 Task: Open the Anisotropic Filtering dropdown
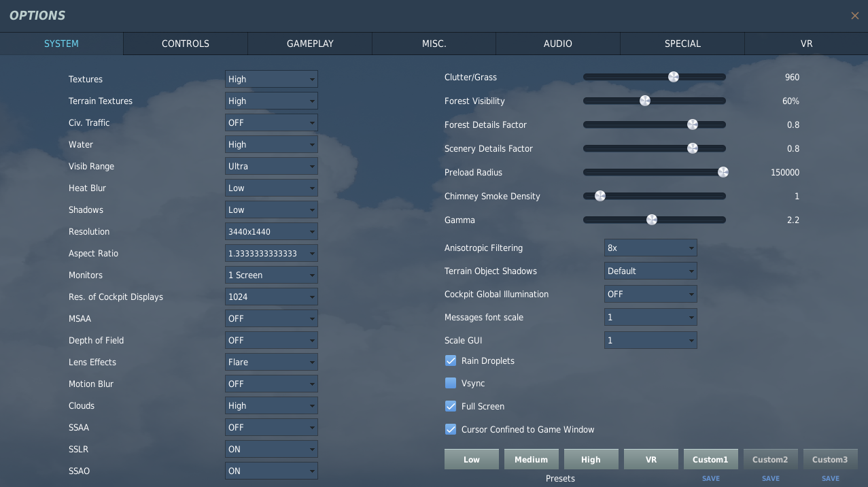point(650,248)
